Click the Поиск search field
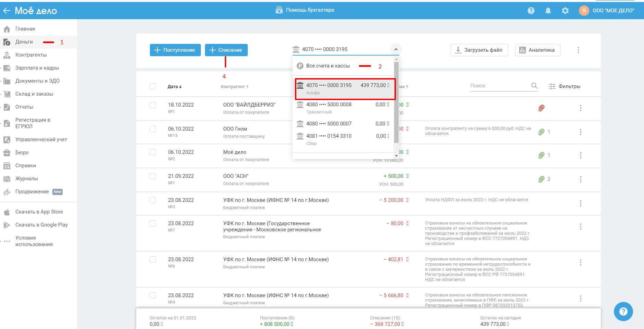Viewport: 644px width, 329px height. [x=499, y=86]
